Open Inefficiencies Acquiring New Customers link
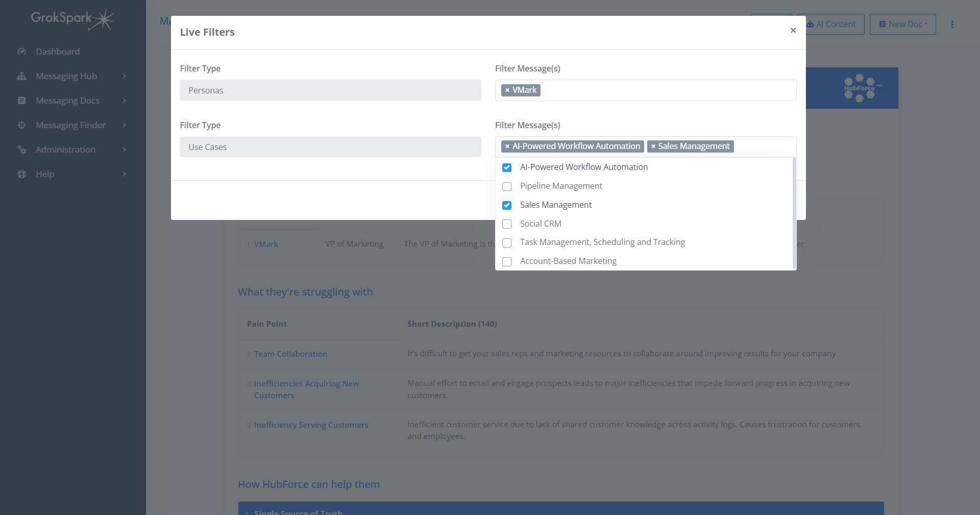980x515 pixels. point(306,389)
